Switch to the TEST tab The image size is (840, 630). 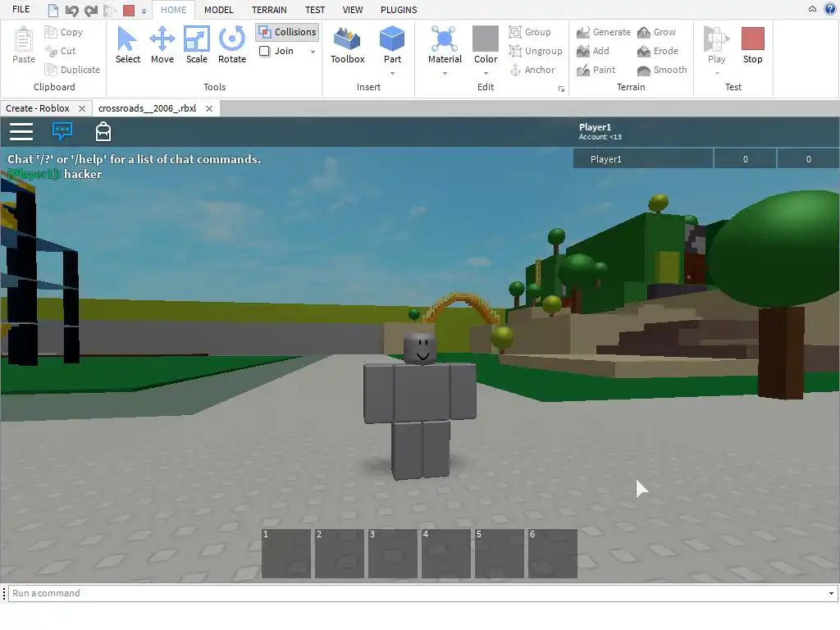[x=315, y=10]
